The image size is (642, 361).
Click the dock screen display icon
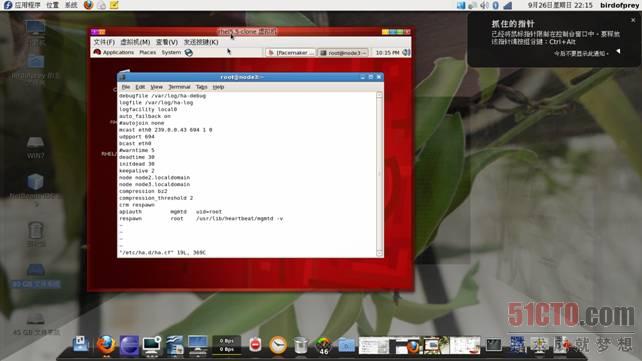[198, 345]
